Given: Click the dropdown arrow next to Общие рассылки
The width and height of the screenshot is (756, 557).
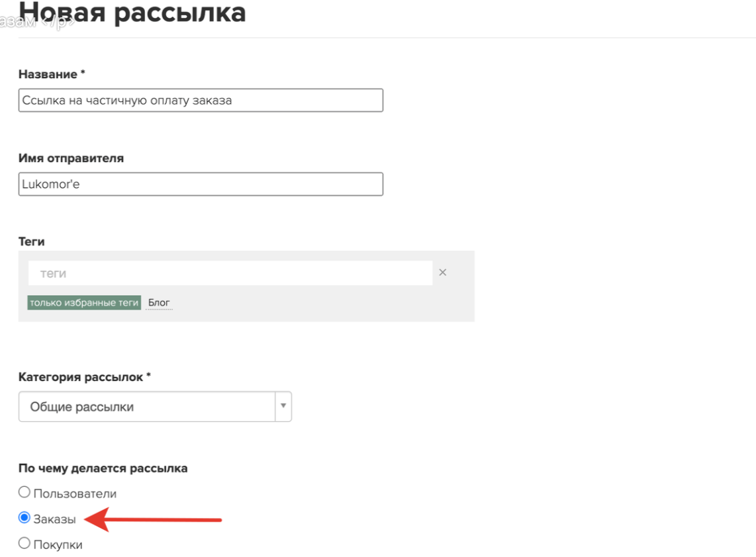Looking at the screenshot, I should tap(283, 406).
